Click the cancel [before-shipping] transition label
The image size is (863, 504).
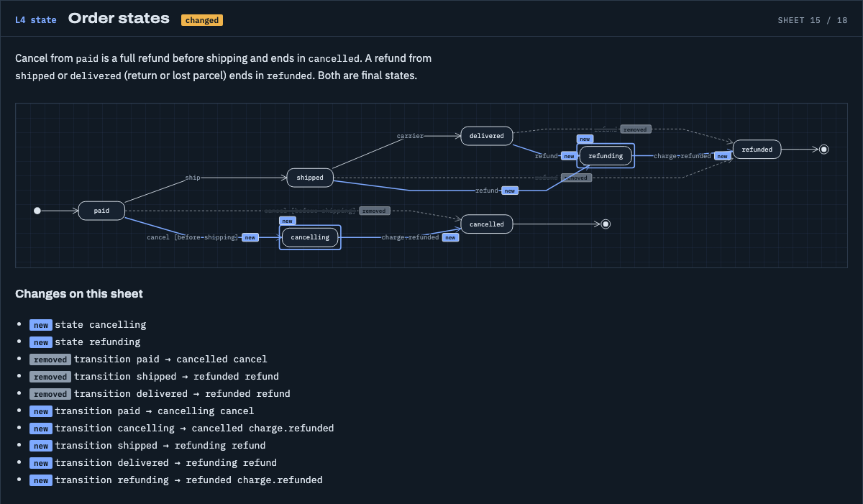(x=192, y=237)
